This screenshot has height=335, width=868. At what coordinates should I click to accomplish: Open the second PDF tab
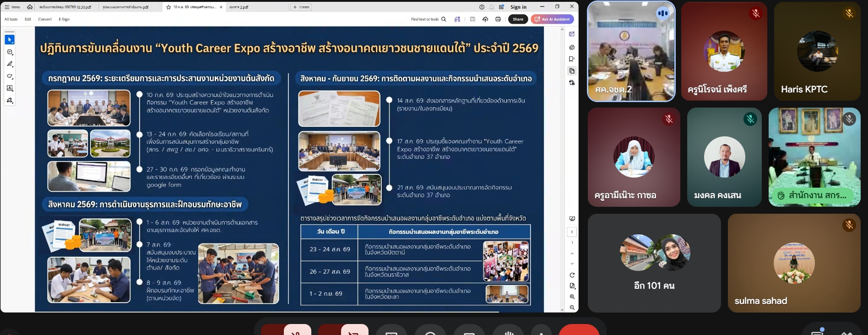click(126, 7)
